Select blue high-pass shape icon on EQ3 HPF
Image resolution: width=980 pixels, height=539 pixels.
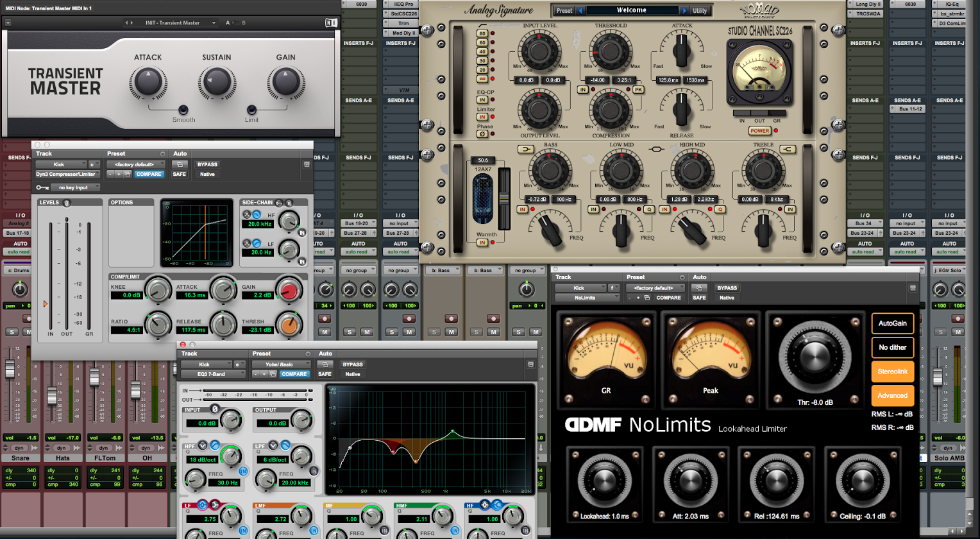214,445
